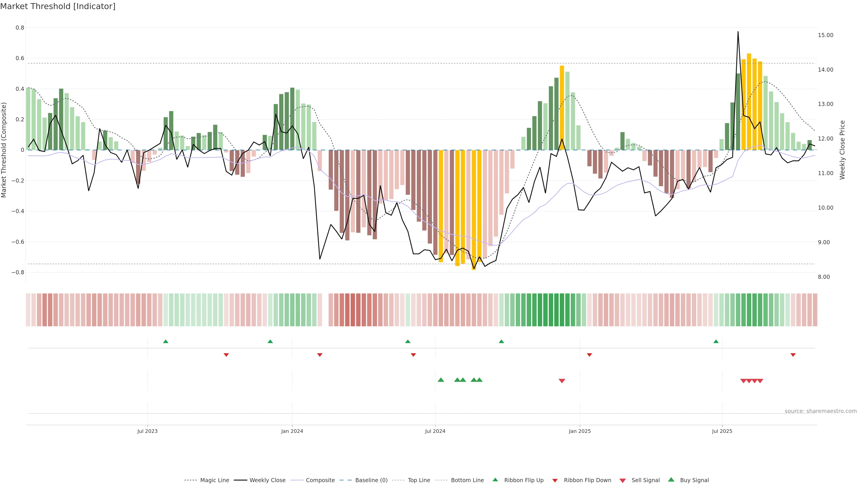Click the Market Threshold [Indicator] title
Screen dimensions: 868x488
click(58, 6)
